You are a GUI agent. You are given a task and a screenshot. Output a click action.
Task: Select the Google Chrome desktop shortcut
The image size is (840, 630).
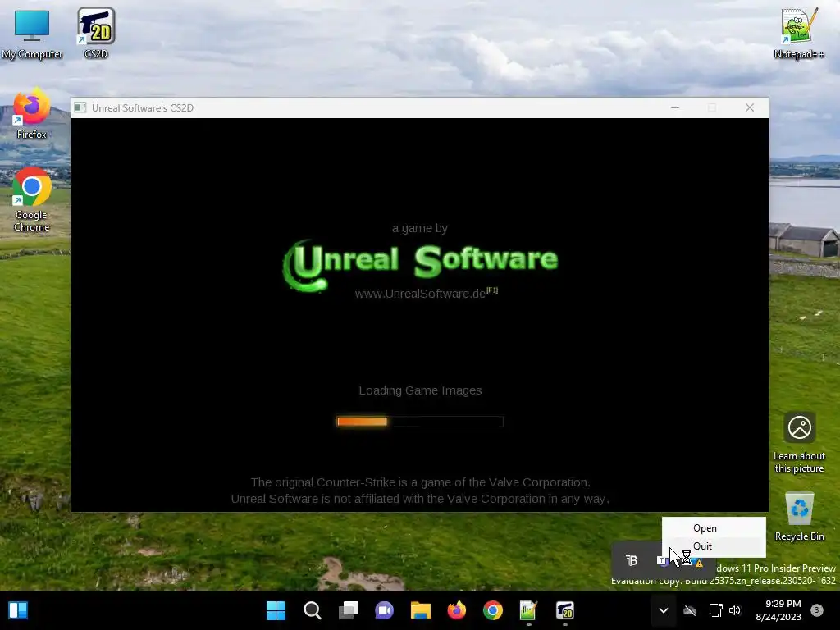(32, 200)
